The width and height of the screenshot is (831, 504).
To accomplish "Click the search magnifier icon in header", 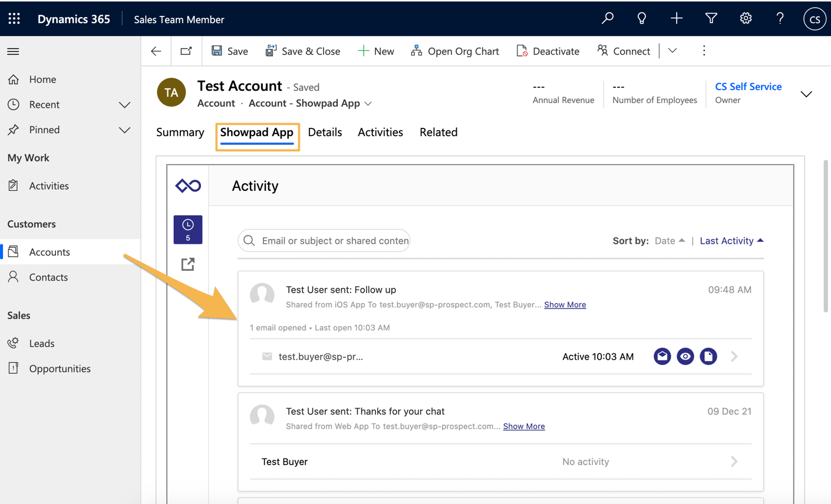I will 607,19.
